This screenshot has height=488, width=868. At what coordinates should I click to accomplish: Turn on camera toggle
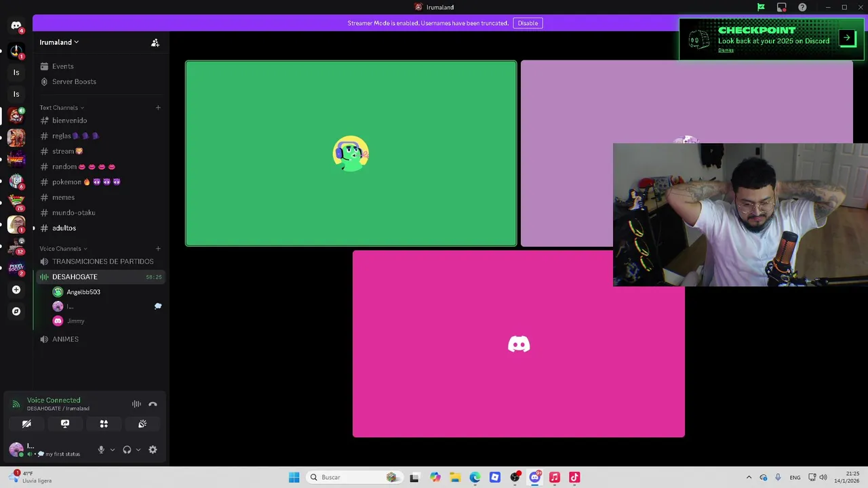coord(26,424)
